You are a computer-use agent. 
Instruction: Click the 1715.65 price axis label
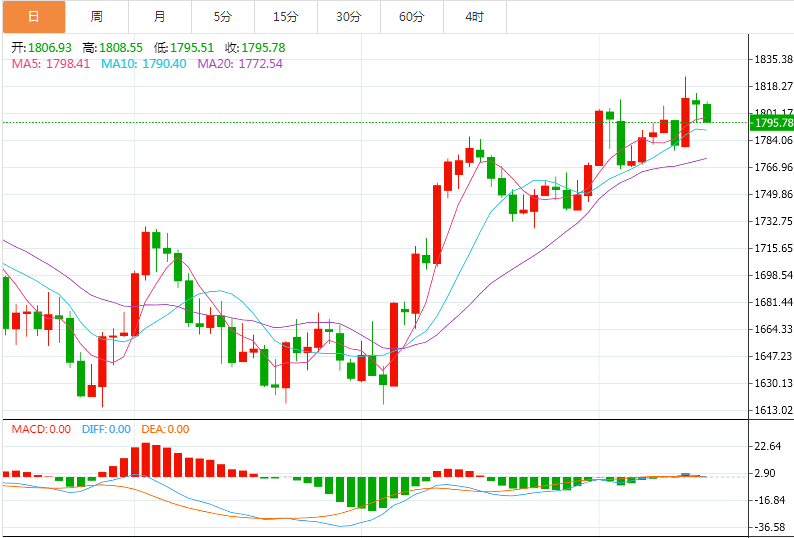[x=774, y=248]
